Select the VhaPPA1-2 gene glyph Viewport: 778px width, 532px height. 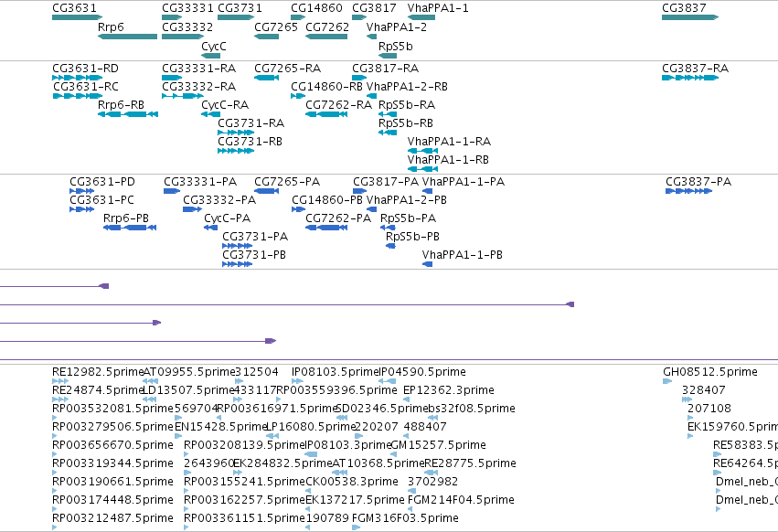372,37
